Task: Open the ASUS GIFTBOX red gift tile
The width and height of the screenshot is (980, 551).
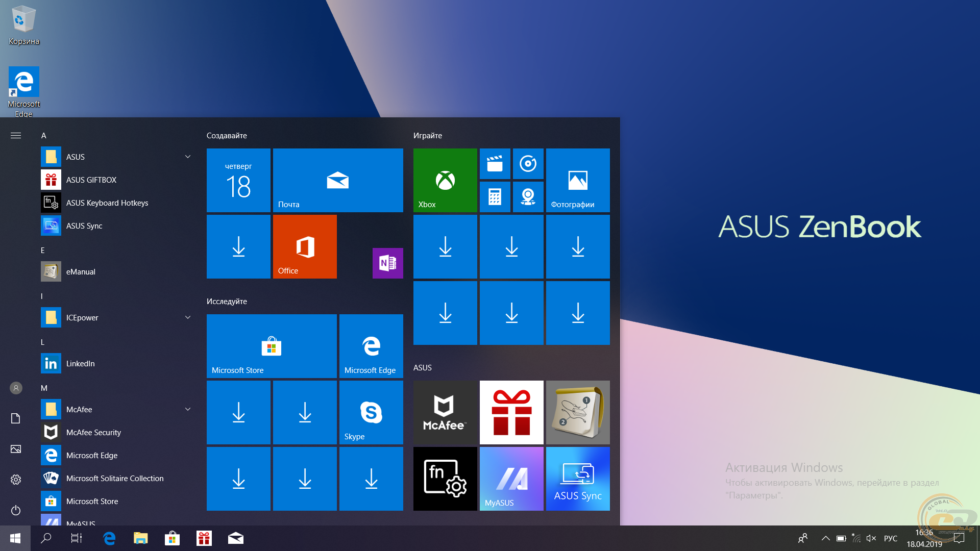Action: [511, 412]
